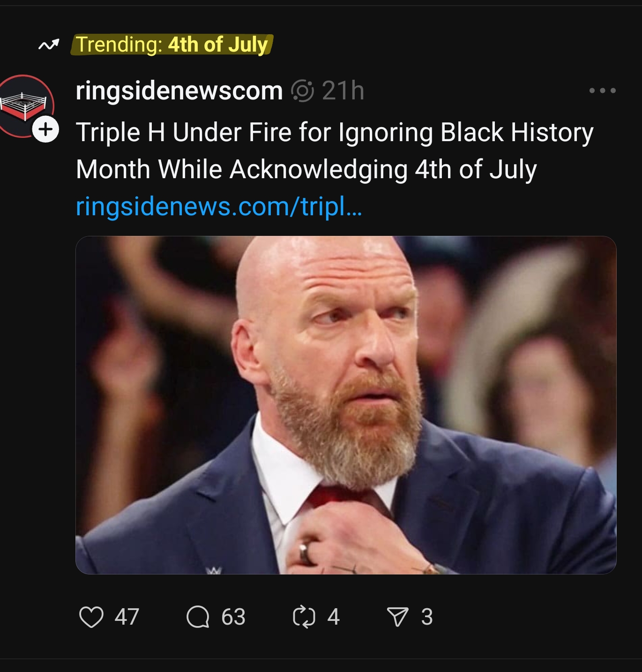642x672 pixels.
Task: Like the post with heart icon
Action: (91, 617)
